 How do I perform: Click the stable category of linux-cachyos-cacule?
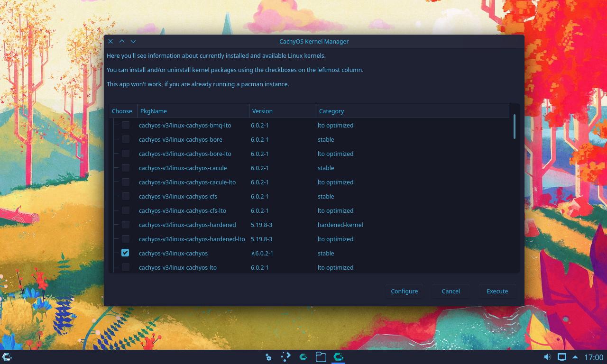[x=326, y=168]
